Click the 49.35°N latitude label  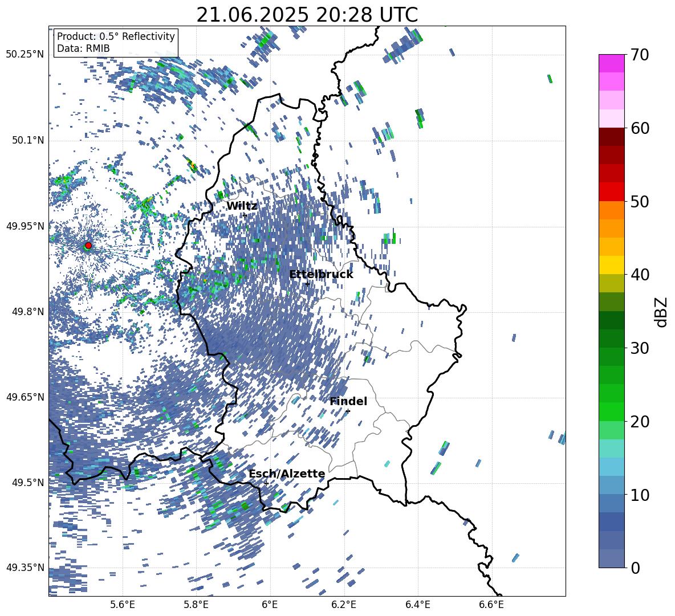(x=25, y=568)
